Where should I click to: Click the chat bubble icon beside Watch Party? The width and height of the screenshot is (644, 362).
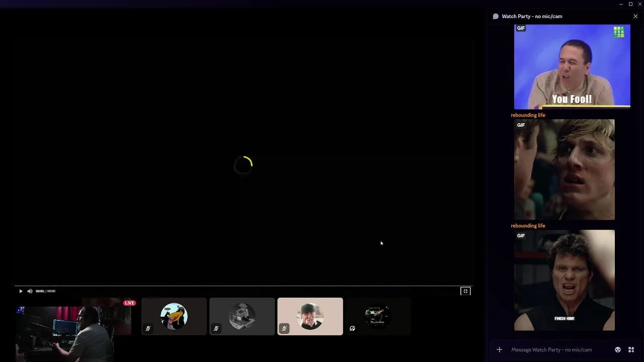(x=496, y=16)
